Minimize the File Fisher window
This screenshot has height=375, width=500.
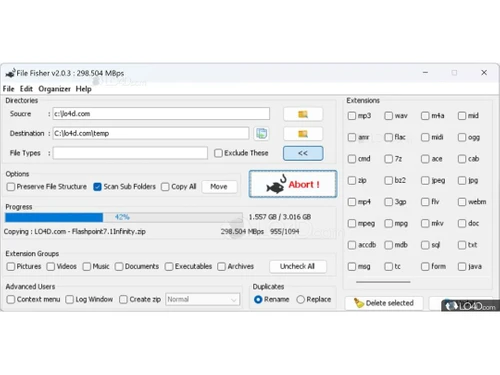425,72
